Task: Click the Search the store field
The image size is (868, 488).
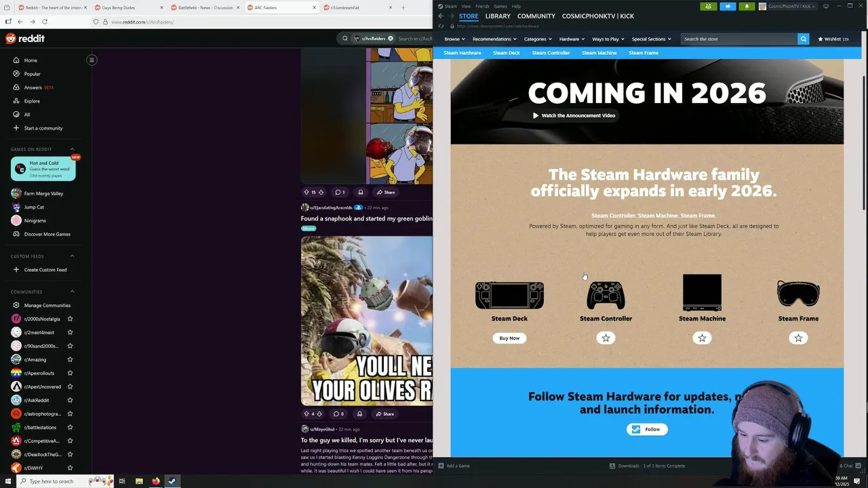Action: (739, 39)
